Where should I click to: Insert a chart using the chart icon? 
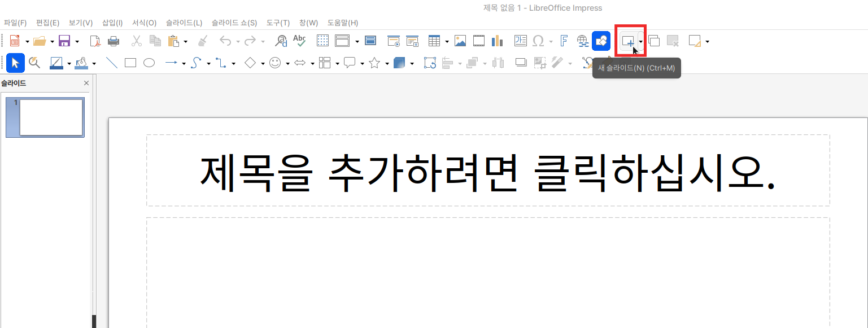point(498,41)
